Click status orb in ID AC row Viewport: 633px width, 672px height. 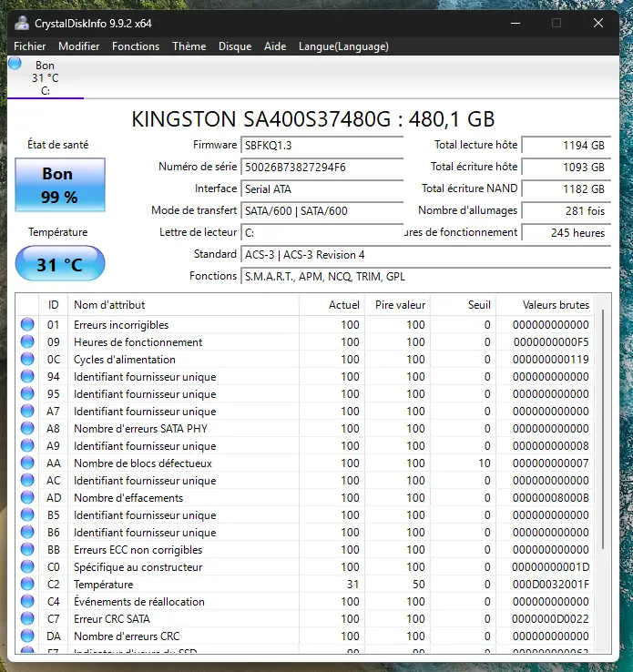[27, 480]
